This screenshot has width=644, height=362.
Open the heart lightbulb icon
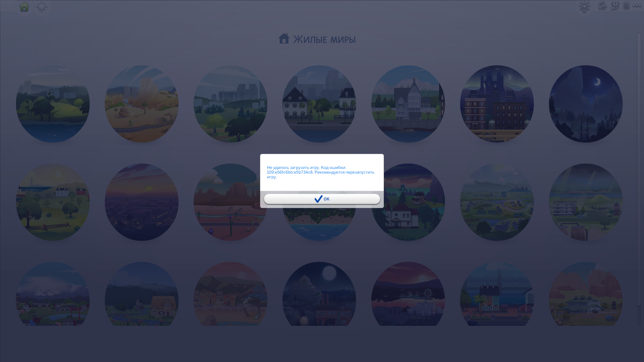584,6
